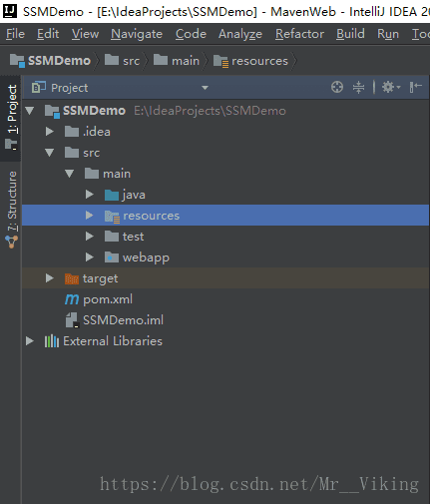Open the Project panel gear settings
This screenshot has height=504, width=430.
coord(390,87)
